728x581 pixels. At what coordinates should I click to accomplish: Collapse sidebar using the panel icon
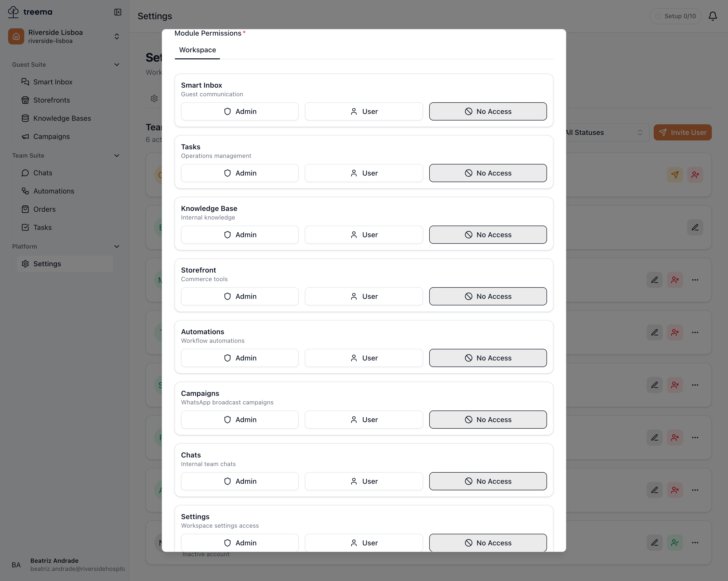pos(118,12)
